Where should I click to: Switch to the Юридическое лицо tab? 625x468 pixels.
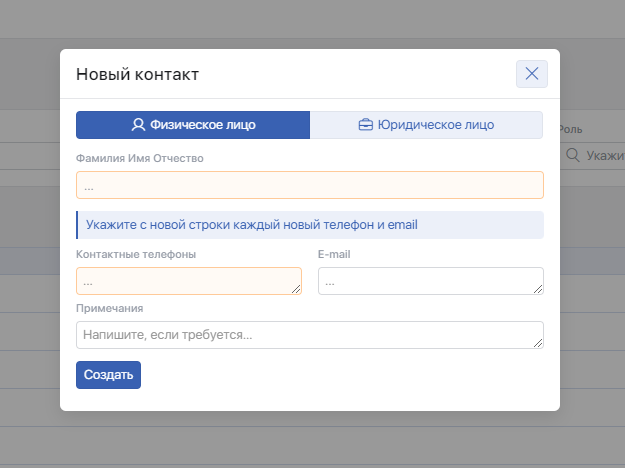[426, 125]
